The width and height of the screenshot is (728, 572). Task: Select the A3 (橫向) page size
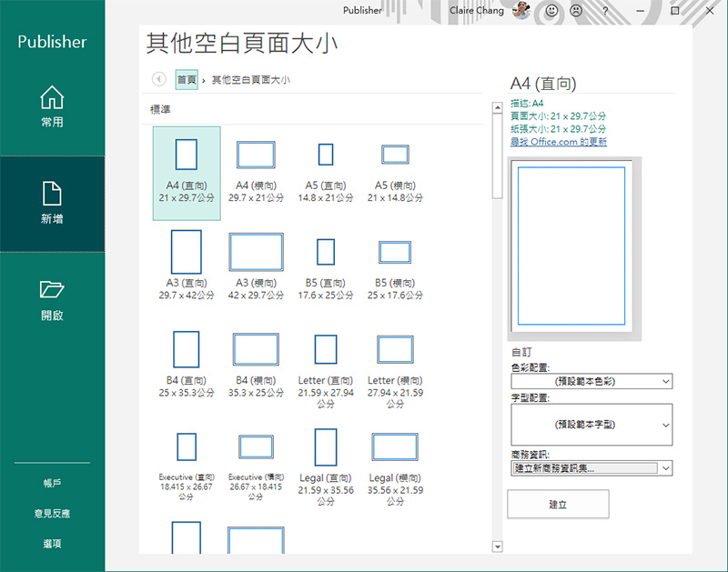(256, 265)
